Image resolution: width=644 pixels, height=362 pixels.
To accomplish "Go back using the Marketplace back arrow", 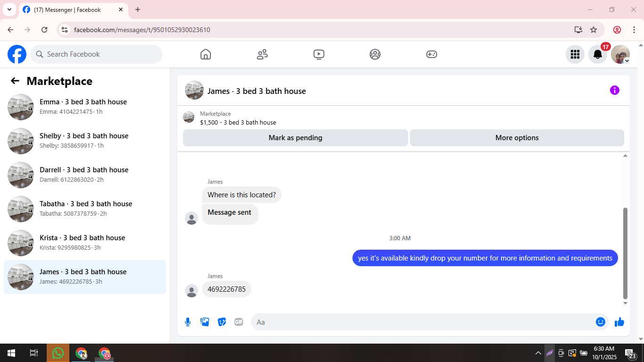I will pyautogui.click(x=15, y=81).
